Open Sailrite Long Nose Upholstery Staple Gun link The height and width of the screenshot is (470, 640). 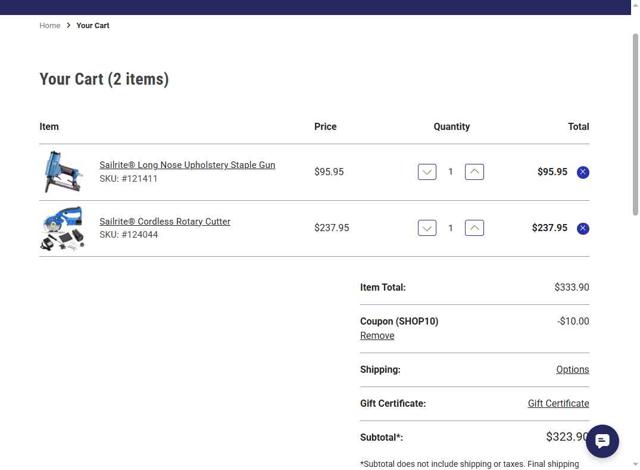coord(187,165)
